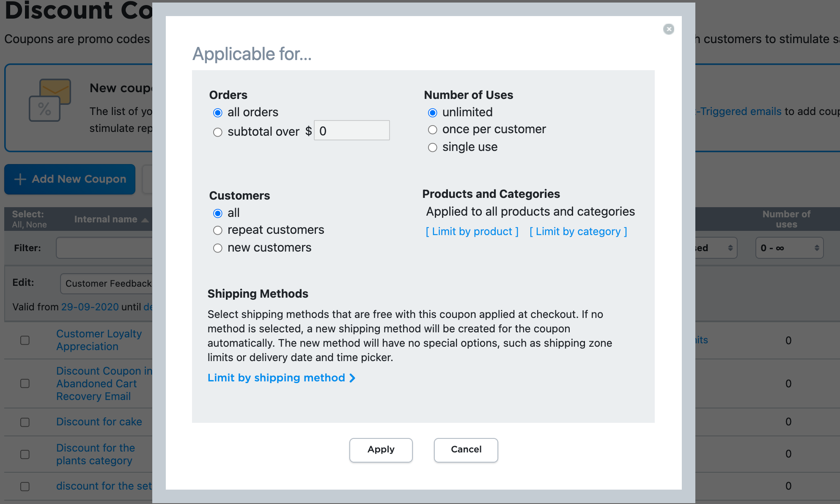Click the Cancel button
This screenshot has height=504, width=840.
[466, 450]
